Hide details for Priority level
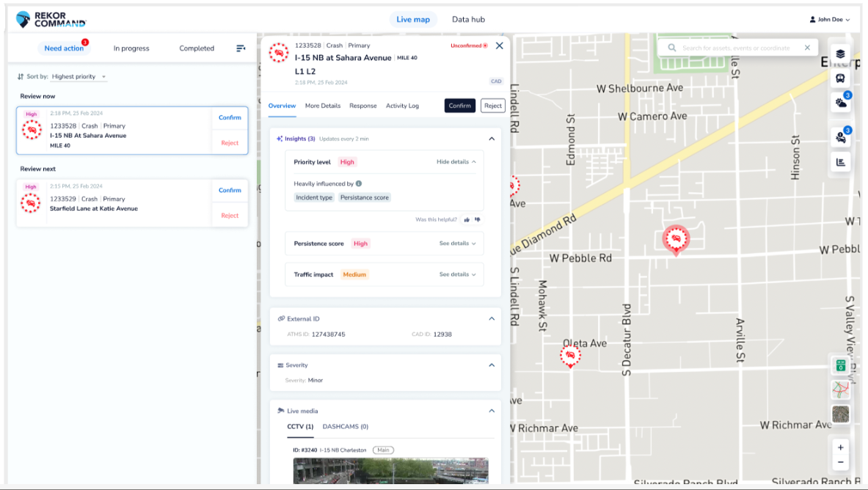Viewport: 868px width, 490px height. point(456,161)
